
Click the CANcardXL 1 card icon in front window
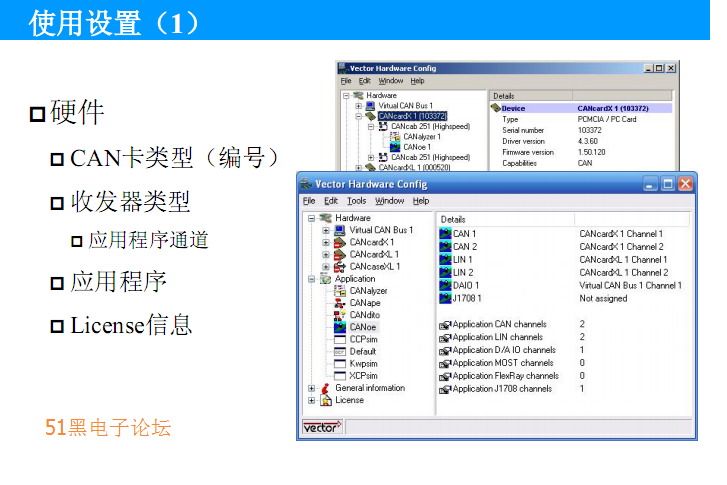tap(340, 255)
